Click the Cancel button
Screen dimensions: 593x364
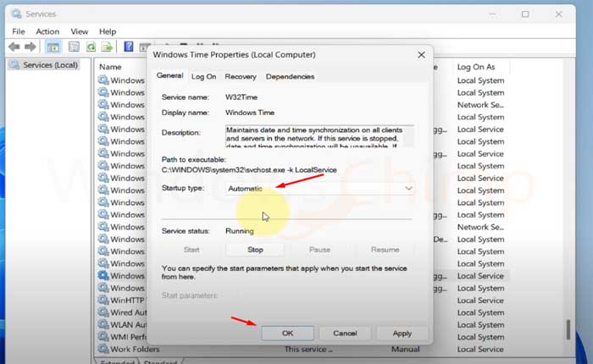(345, 334)
